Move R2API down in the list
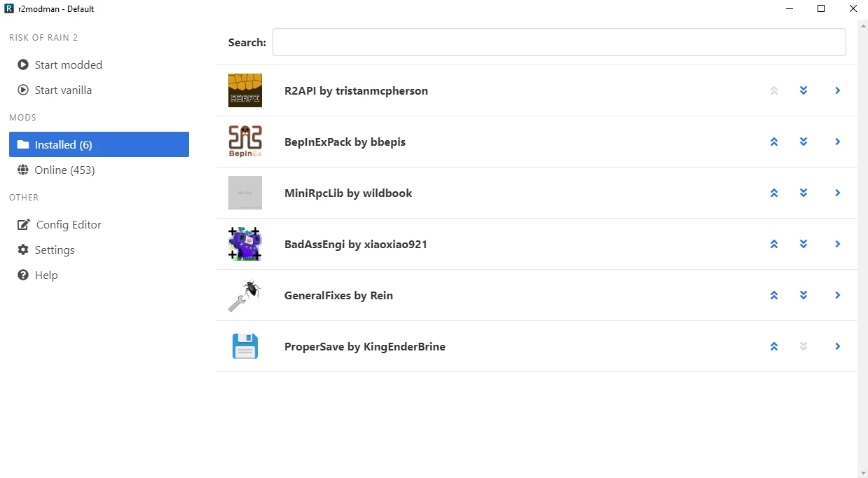Image resolution: width=868 pixels, height=478 pixels. pos(804,90)
